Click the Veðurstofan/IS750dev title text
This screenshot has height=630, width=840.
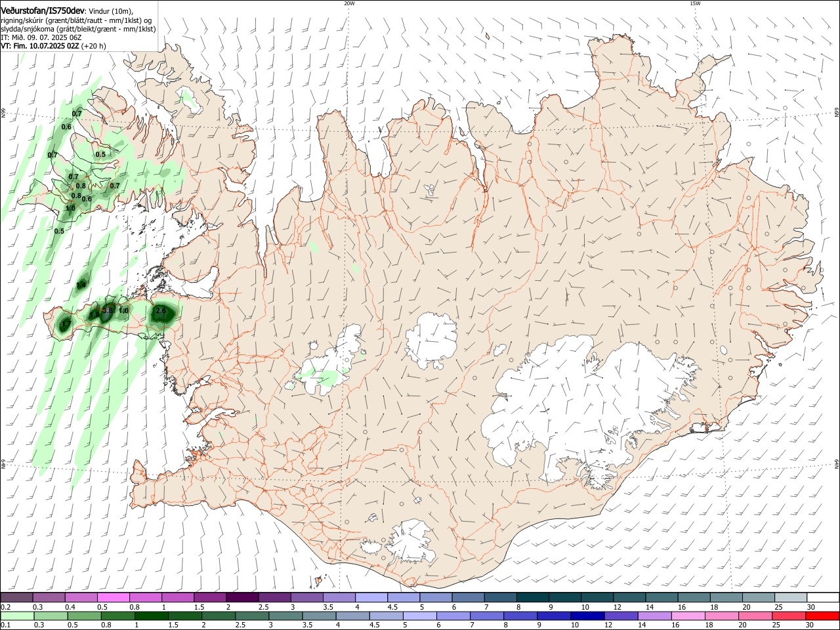[43, 10]
